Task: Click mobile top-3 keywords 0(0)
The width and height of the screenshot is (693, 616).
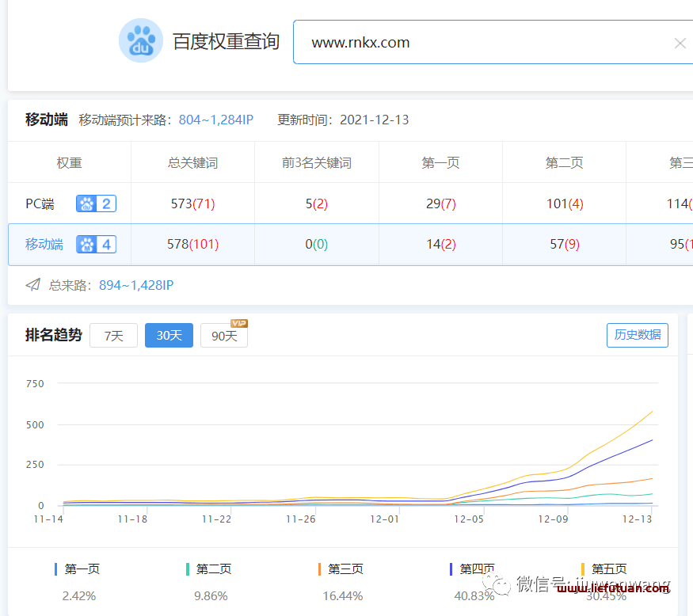Action: coord(317,245)
